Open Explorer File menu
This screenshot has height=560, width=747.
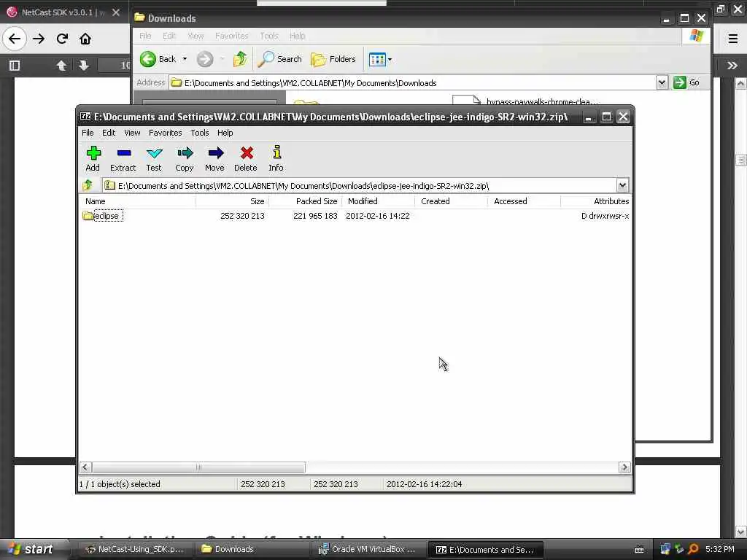145,36
